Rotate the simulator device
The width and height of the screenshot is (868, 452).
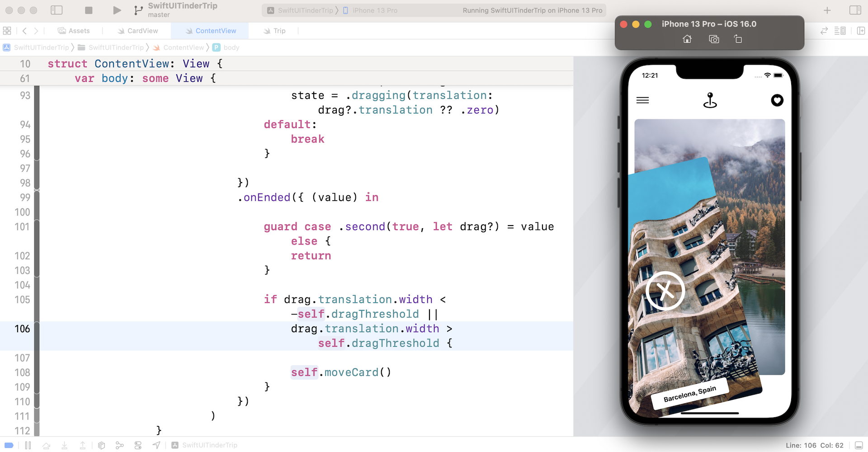pos(738,39)
